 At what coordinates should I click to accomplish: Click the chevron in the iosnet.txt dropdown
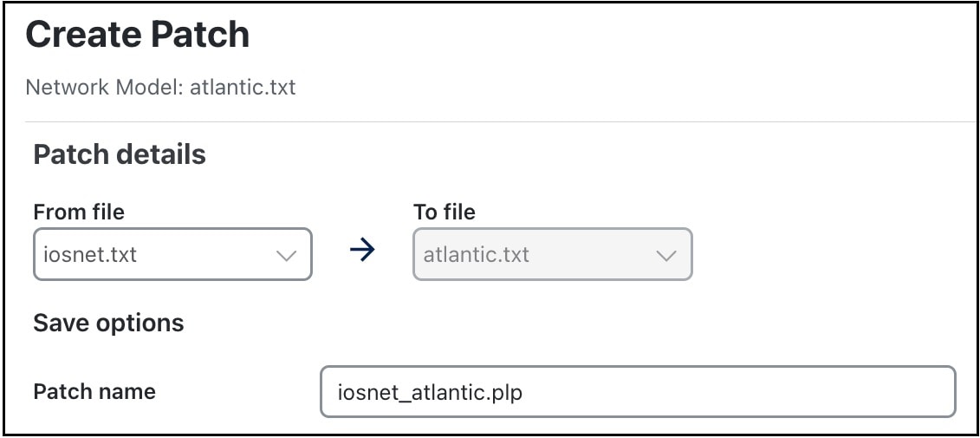(286, 255)
